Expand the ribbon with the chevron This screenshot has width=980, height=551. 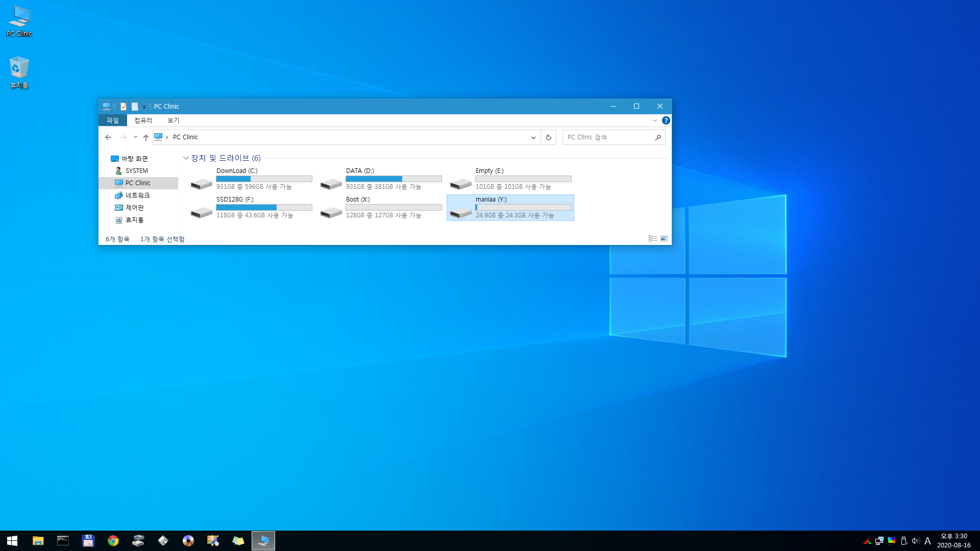pyautogui.click(x=655, y=120)
